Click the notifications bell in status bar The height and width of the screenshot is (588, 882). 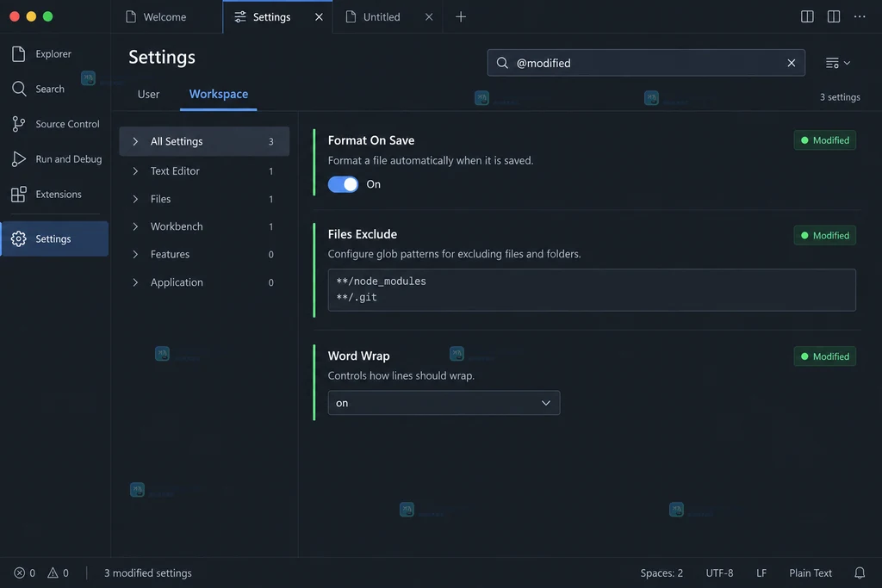pyautogui.click(x=859, y=573)
